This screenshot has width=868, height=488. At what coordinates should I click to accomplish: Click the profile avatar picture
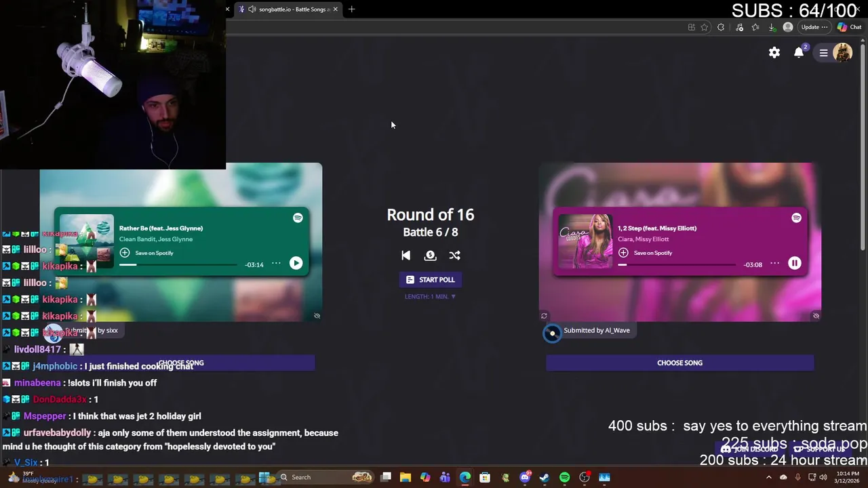tap(842, 53)
